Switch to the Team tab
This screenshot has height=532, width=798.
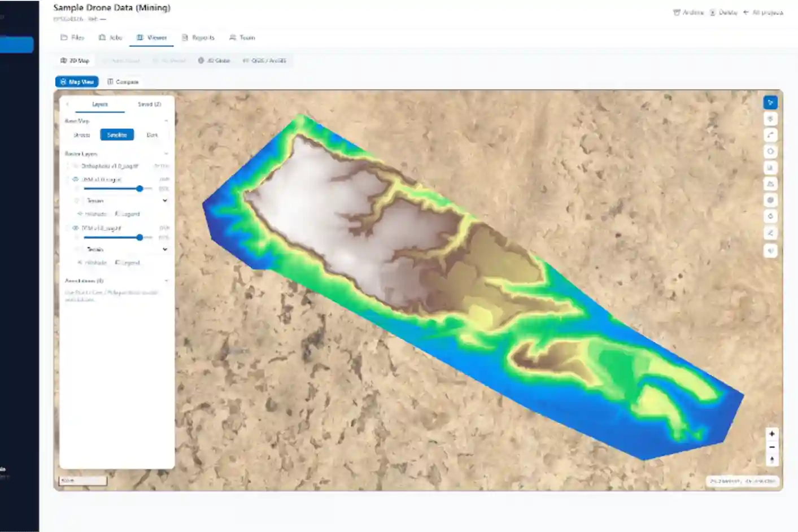(242, 38)
